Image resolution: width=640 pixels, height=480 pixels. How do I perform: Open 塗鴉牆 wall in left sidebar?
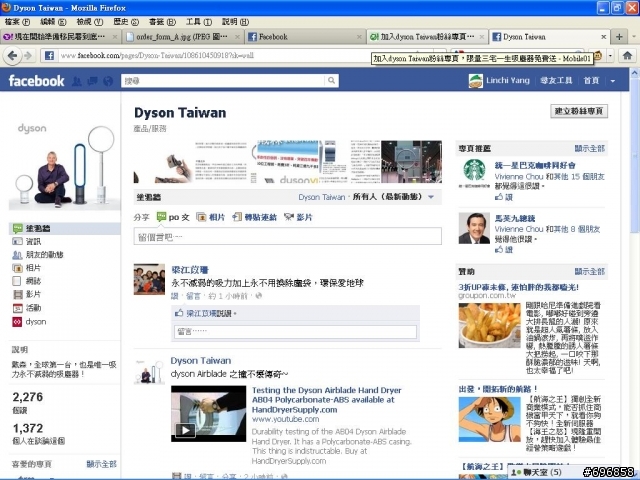[x=64, y=228]
